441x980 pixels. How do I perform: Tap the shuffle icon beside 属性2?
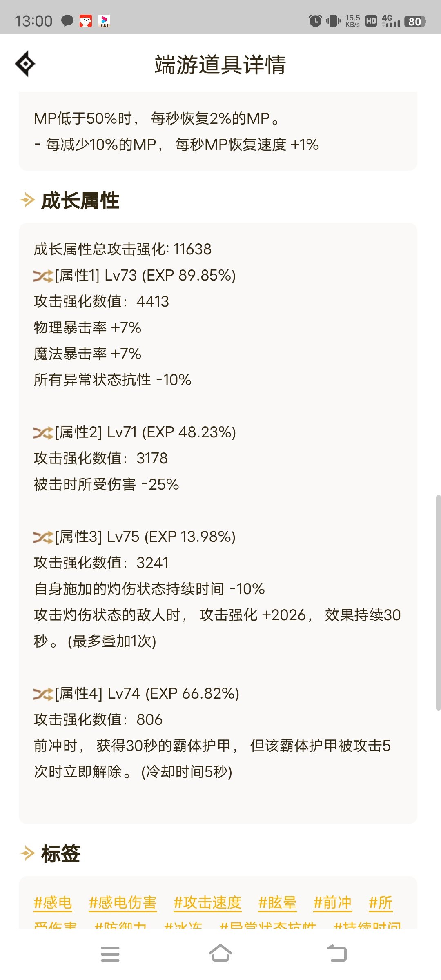pyautogui.click(x=43, y=433)
